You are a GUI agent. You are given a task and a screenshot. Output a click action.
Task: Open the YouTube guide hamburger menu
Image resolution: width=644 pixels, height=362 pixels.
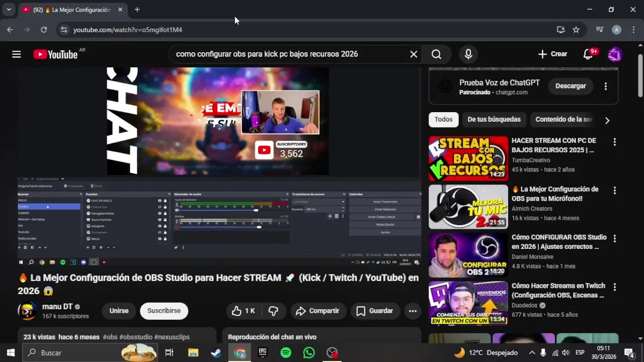[x=17, y=54]
